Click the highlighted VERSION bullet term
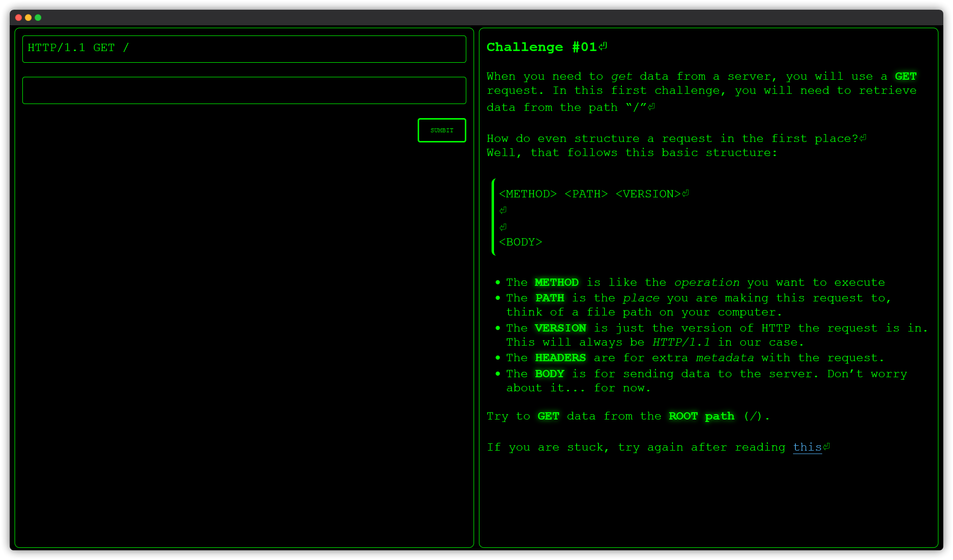The width and height of the screenshot is (953, 560). (560, 328)
